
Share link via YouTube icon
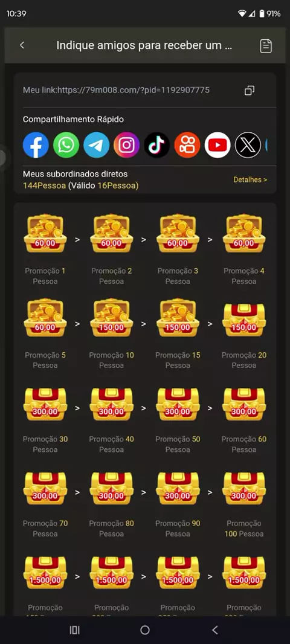(x=217, y=145)
